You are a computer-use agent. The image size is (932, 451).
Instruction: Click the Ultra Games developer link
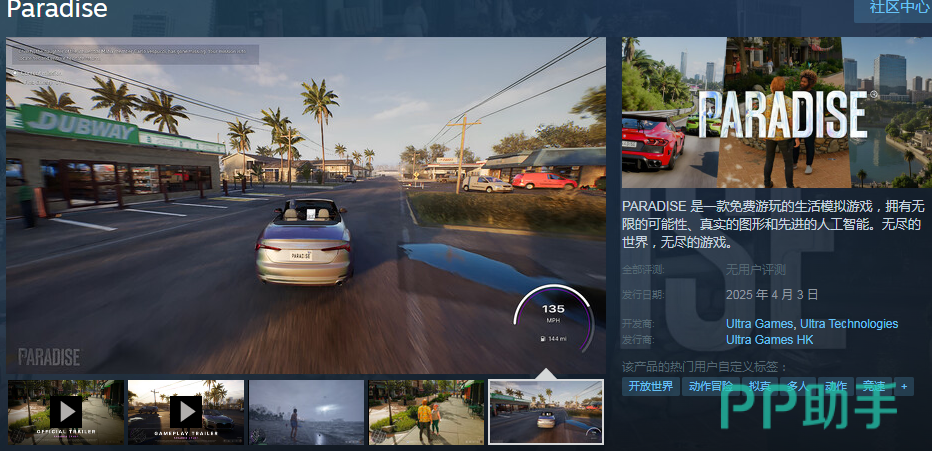760,324
